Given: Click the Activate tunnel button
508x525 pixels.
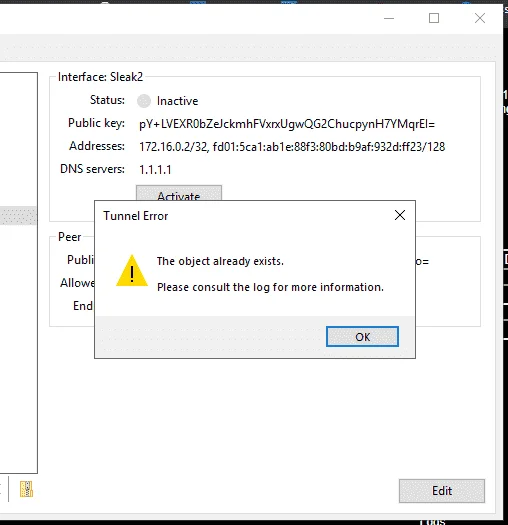Looking at the screenshot, I should [x=179, y=194].
